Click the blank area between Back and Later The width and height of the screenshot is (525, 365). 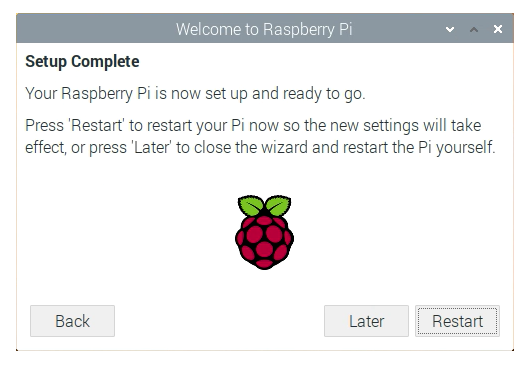(x=219, y=321)
